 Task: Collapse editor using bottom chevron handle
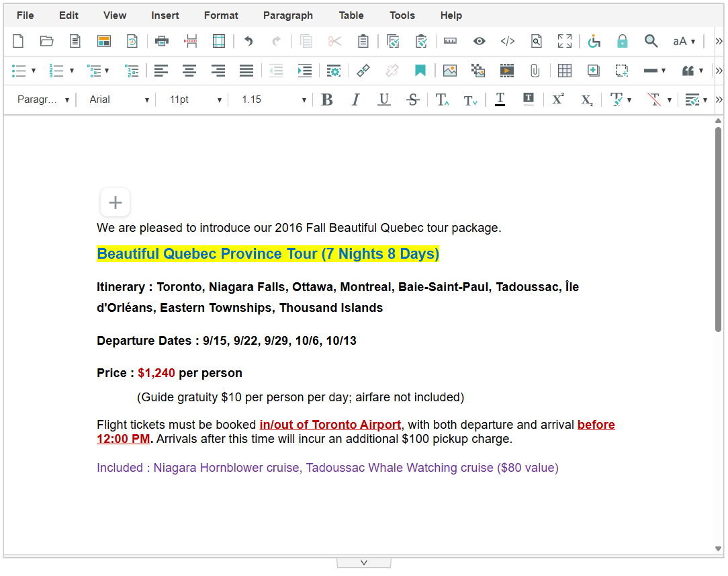pyautogui.click(x=364, y=563)
